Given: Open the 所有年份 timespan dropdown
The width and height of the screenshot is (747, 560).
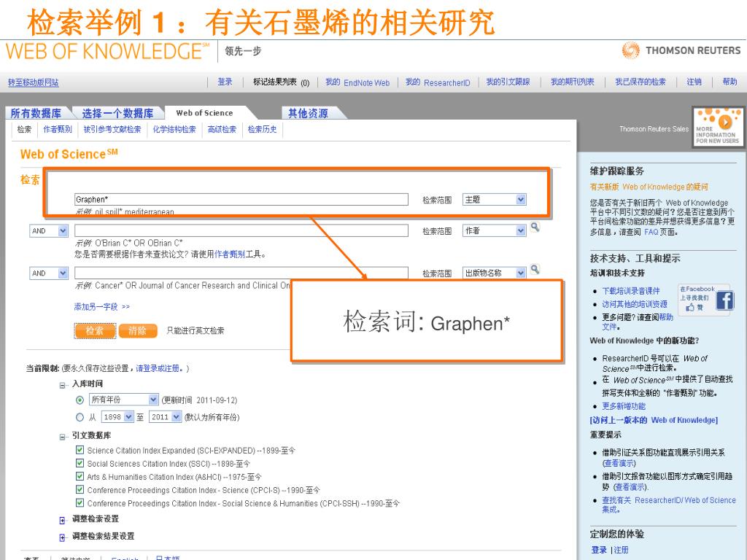Looking at the screenshot, I should click(x=123, y=400).
